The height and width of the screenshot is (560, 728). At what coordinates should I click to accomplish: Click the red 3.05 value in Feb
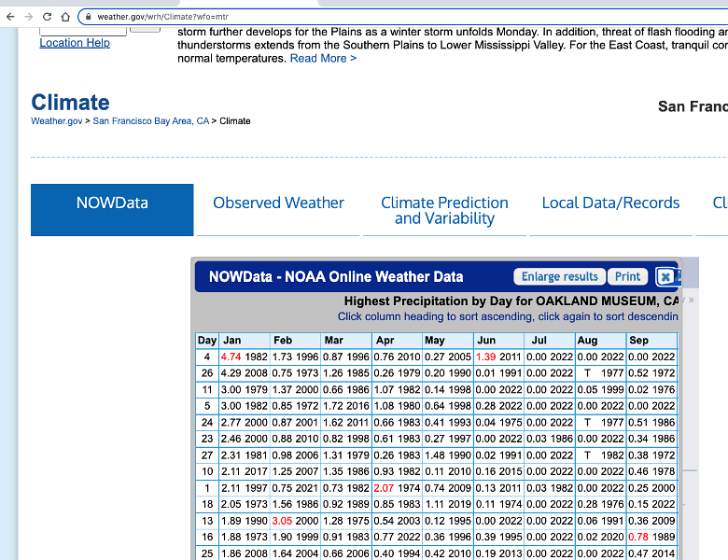[282, 521]
